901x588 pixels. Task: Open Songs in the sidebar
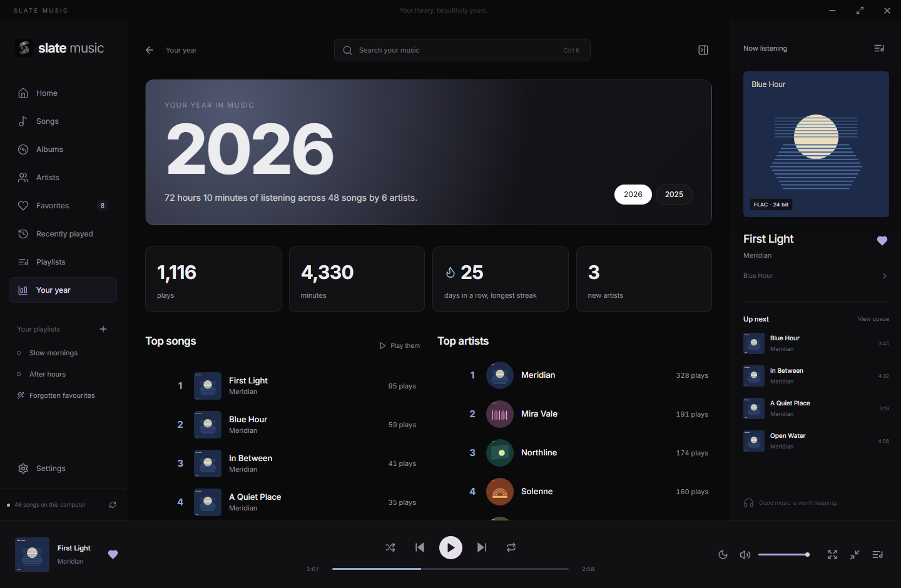63,121
